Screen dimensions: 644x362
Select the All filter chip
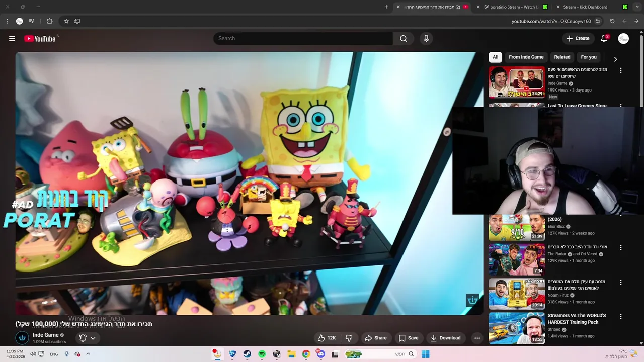coord(495,57)
